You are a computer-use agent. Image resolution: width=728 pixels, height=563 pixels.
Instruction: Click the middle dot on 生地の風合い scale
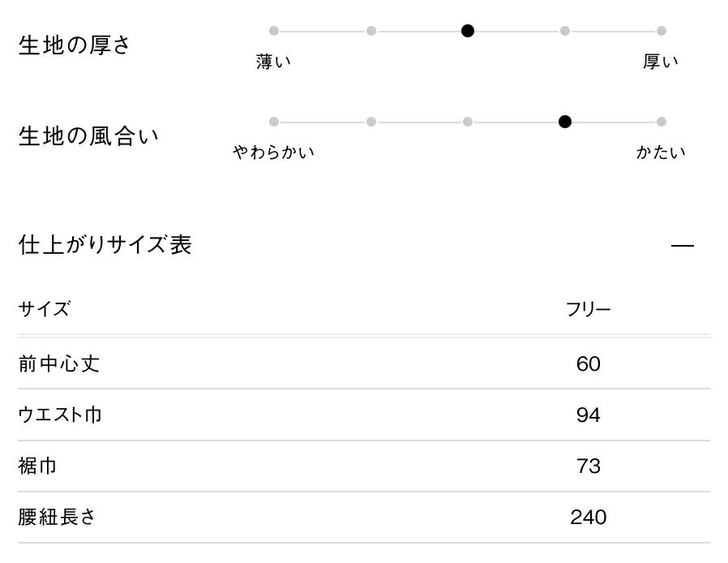pyautogui.click(x=468, y=122)
